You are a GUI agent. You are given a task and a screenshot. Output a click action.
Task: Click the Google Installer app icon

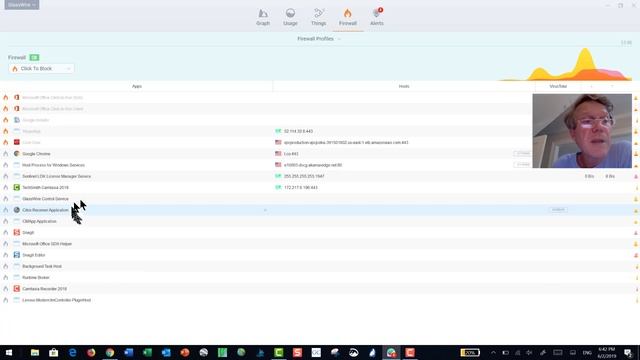point(17,120)
